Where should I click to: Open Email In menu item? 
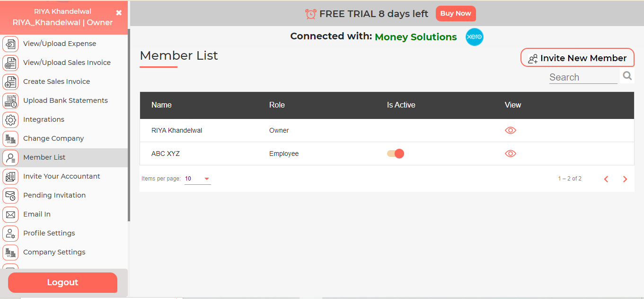coord(64,214)
